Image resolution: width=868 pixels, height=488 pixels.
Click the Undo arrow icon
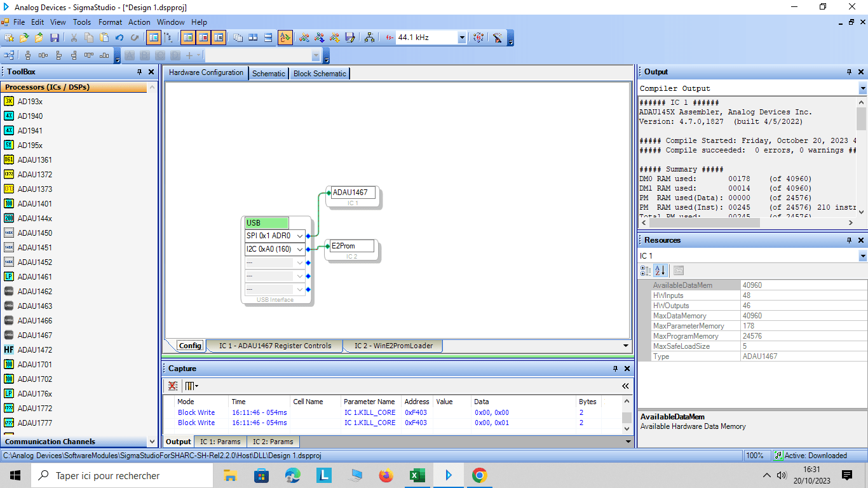(119, 37)
